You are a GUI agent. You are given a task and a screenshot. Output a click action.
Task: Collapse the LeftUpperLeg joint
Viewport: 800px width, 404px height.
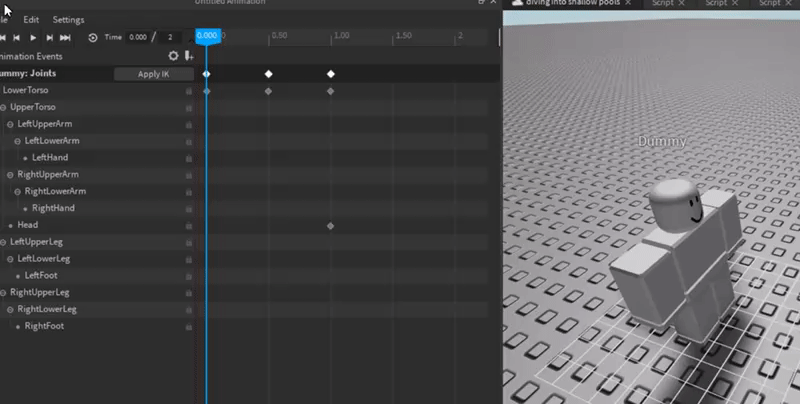3,242
